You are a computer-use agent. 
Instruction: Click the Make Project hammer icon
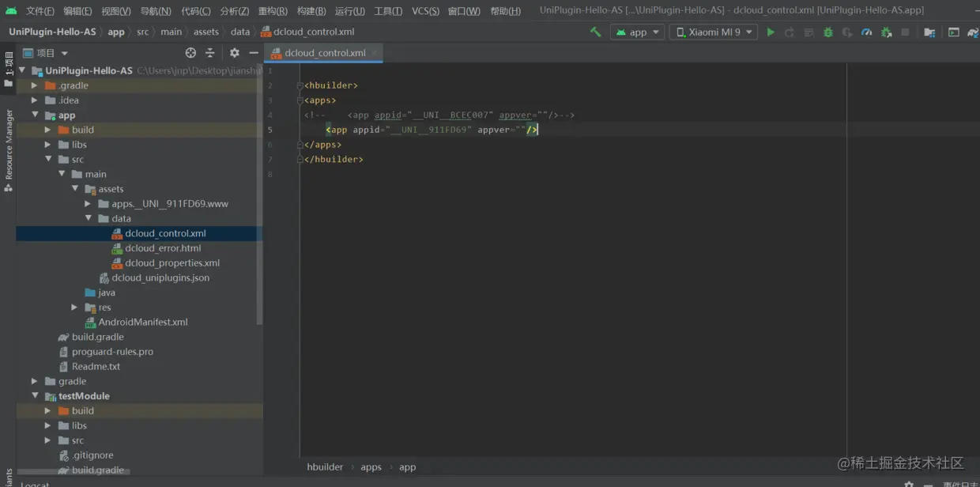pyautogui.click(x=595, y=32)
